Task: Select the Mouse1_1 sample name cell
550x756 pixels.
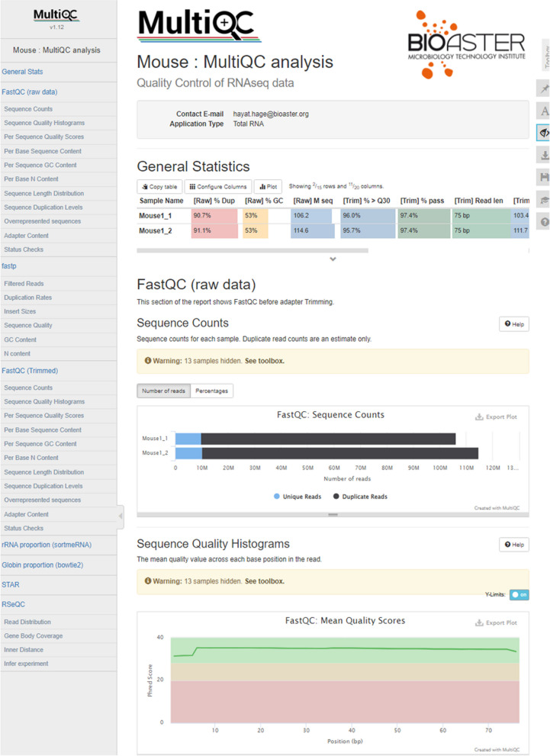Action: pos(155,216)
